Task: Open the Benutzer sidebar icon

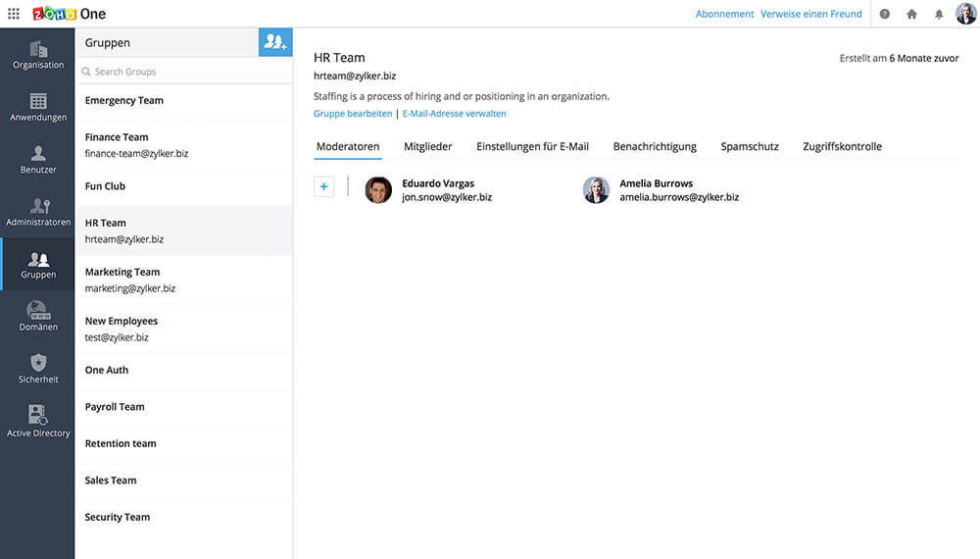Action: tap(37, 160)
